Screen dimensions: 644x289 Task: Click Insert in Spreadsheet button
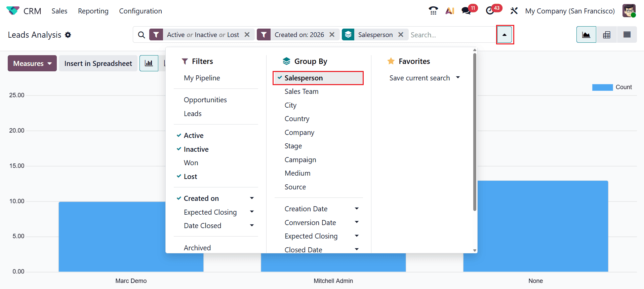tap(98, 63)
